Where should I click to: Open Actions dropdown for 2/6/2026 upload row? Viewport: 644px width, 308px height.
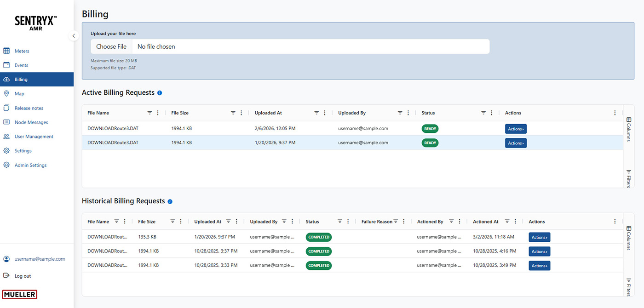tap(516, 129)
